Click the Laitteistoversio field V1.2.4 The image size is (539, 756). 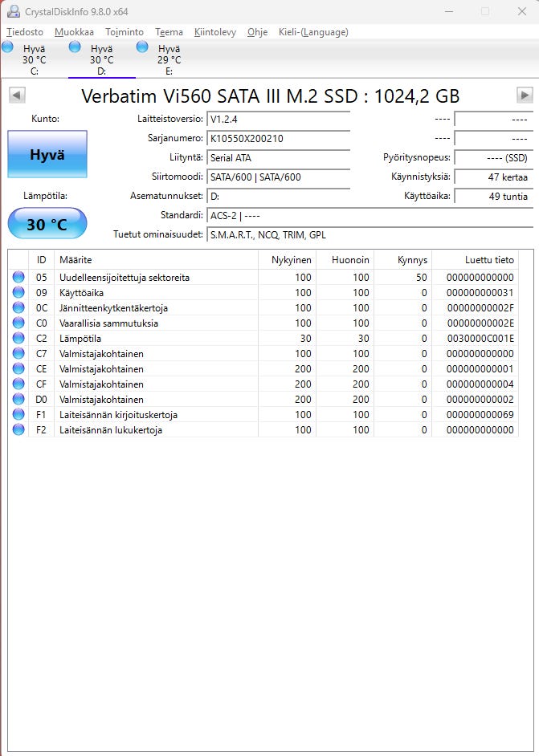279,119
